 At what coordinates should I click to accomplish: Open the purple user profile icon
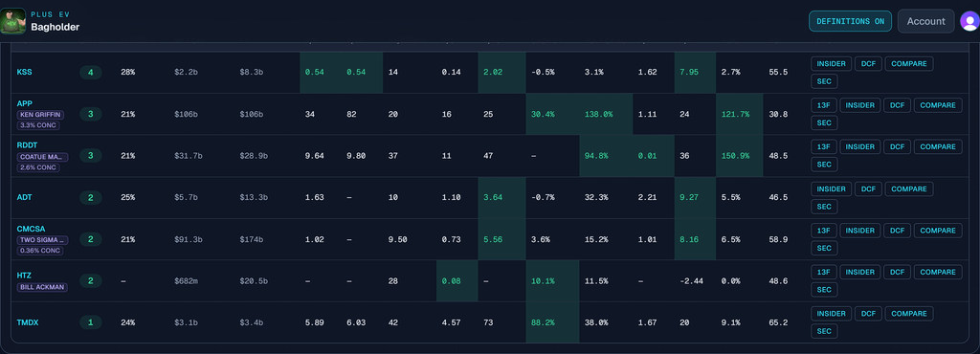pyautogui.click(x=970, y=21)
